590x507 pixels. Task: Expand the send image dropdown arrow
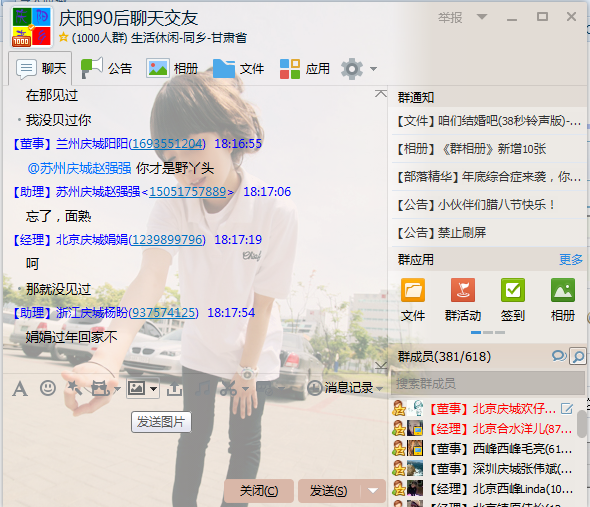pyautogui.click(x=153, y=388)
